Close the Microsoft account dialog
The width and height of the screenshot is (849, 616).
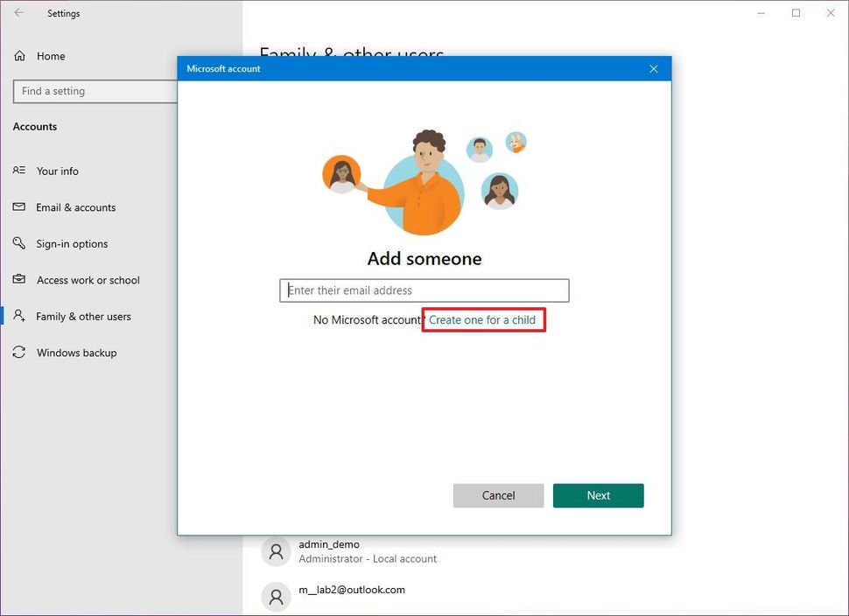653,69
